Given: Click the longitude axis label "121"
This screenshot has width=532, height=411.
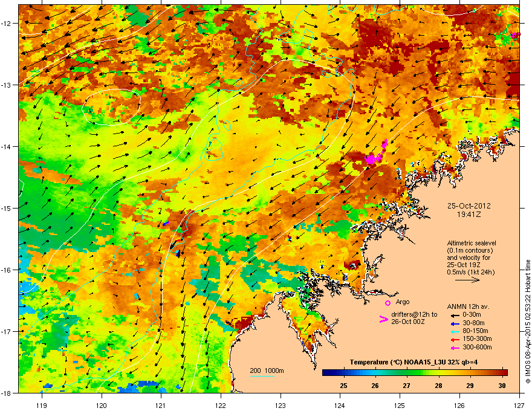Looking at the screenshot, I should click(x=161, y=405).
